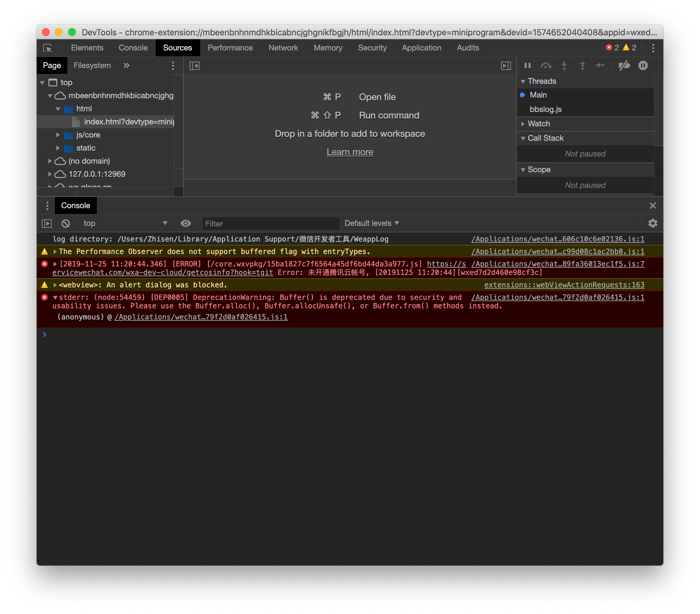Hide the navigator sidebar icon
The height and width of the screenshot is (614, 700).
pyautogui.click(x=195, y=65)
